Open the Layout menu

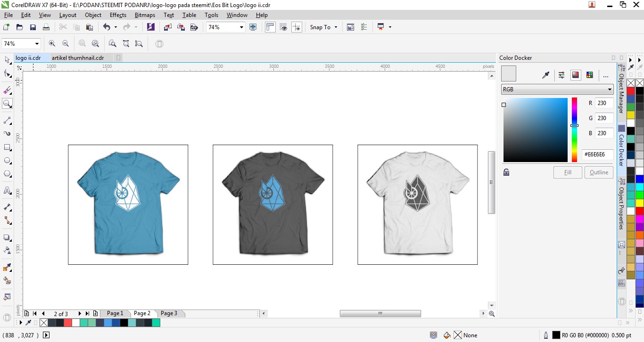click(68, 15)
